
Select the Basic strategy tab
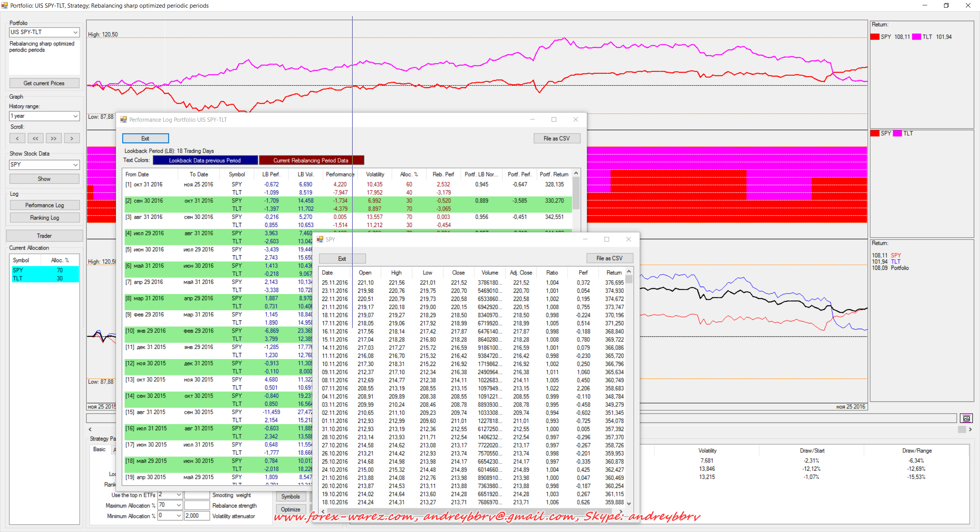point(100,449)
